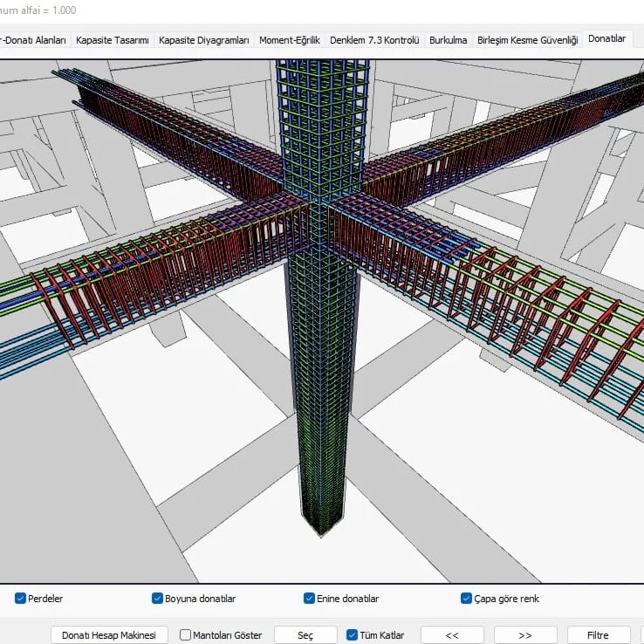Toggle the Tüm Katlar checkbox
Viewport: 644px width, 644px height.
(x=353, y=635)
